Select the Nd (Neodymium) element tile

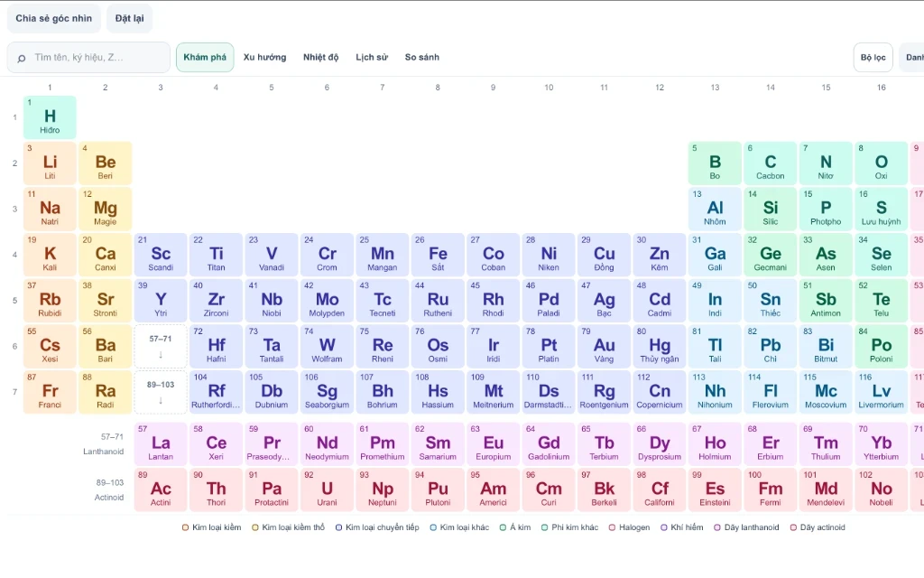click(327, 443)
